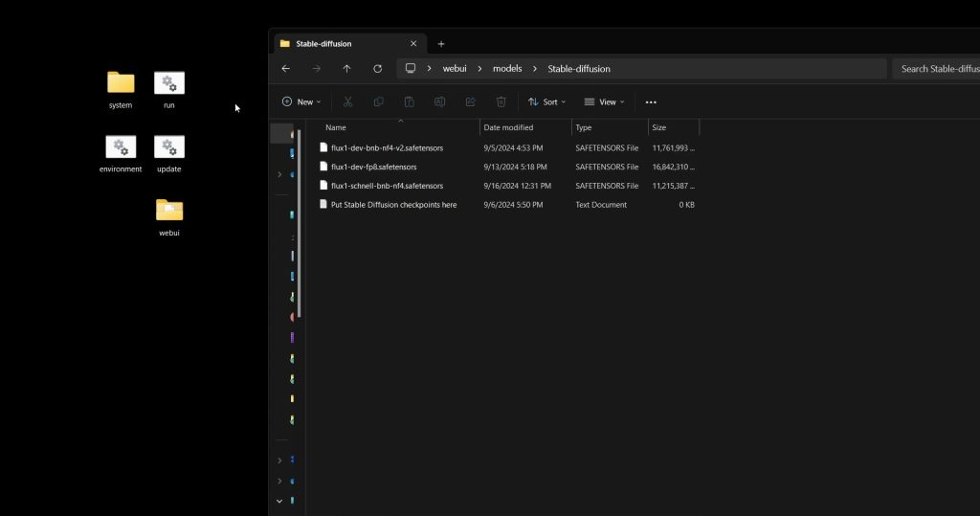Screen dimensions: 980x516
Task: Open the New item dropdown
Action: (x=301, y=101)
